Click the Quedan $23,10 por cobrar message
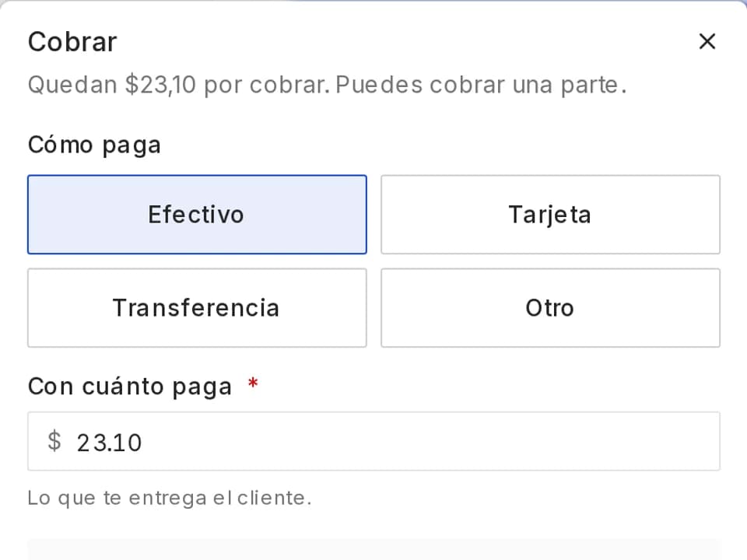747x560 pixels. [x=179, y=86]
